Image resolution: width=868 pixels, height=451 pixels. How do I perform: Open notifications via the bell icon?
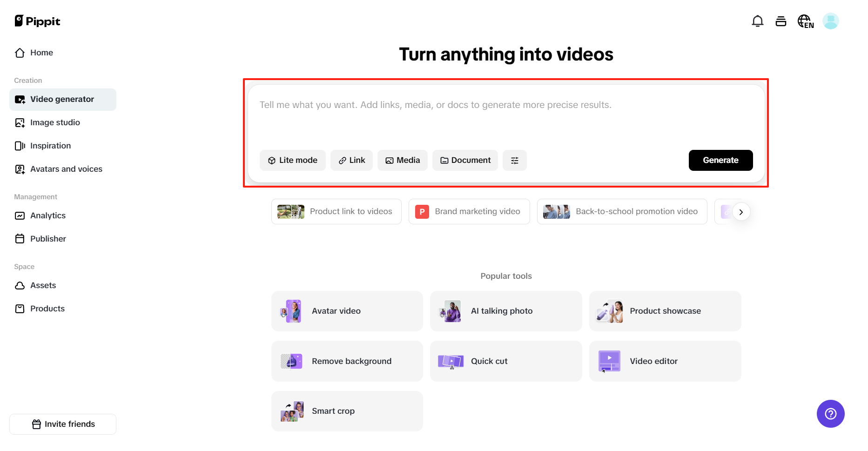758,21
